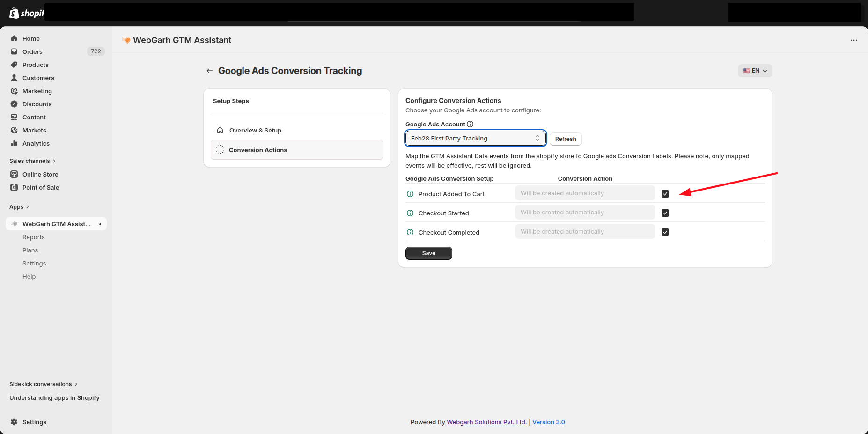
Task: Click the Product Added To Cart label
Action: tap(451, 194)
